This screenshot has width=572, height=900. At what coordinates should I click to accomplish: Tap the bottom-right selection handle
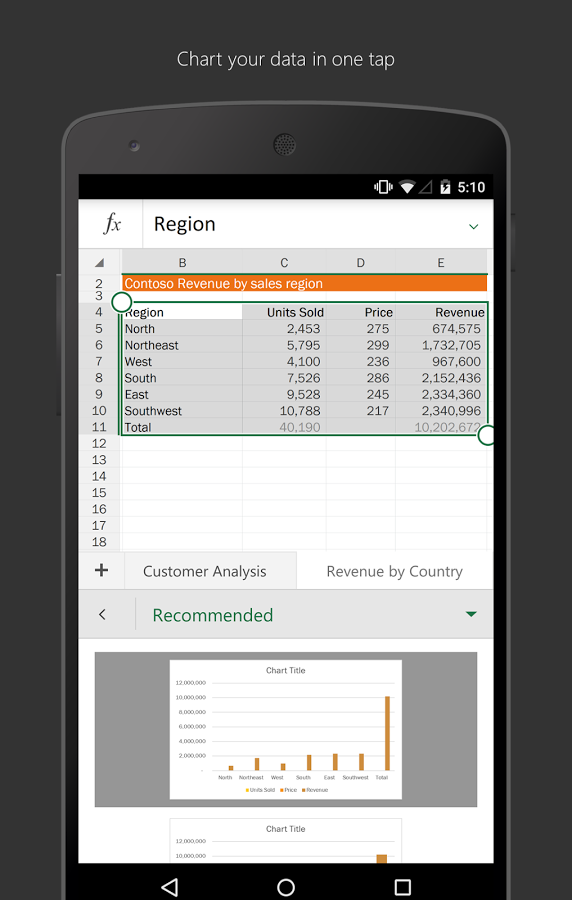pos(487,435)
